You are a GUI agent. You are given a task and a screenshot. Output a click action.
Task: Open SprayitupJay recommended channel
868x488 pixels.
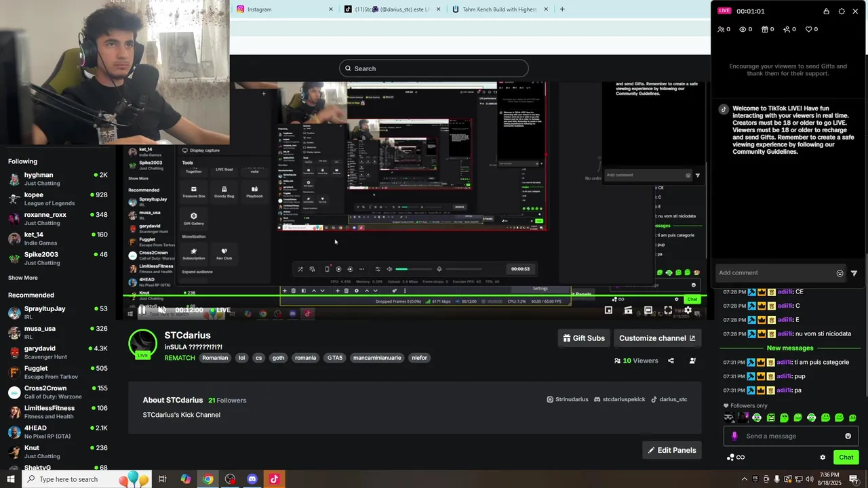point(58,312)
